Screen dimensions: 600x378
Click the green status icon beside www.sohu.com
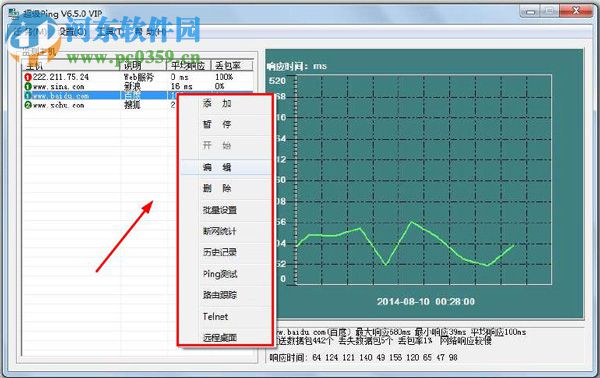pos(28,105)
